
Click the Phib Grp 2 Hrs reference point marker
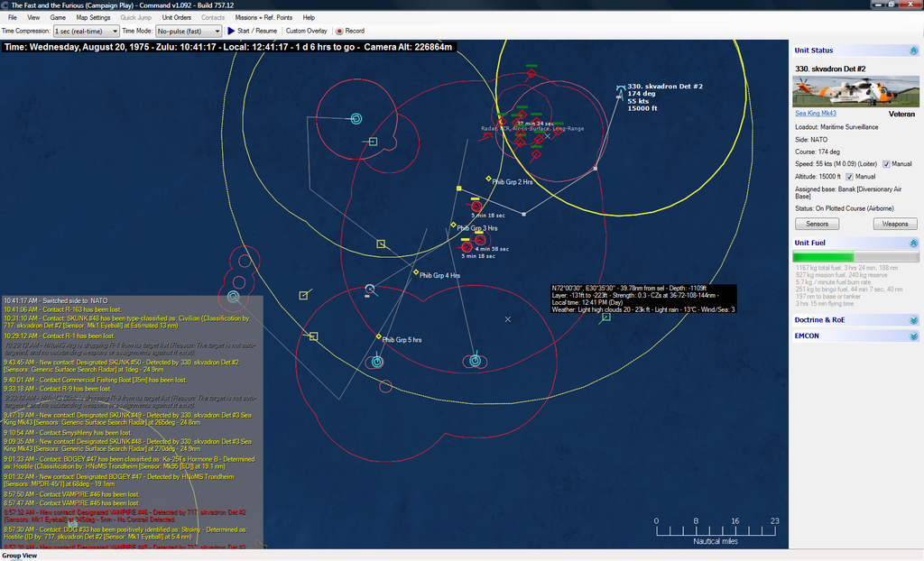488,179
